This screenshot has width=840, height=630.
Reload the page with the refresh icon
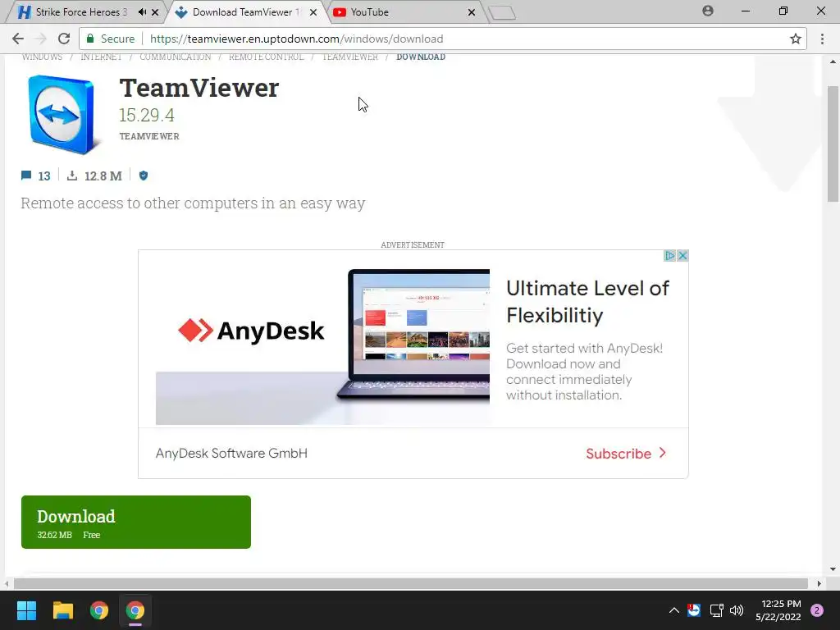[64, 39]
